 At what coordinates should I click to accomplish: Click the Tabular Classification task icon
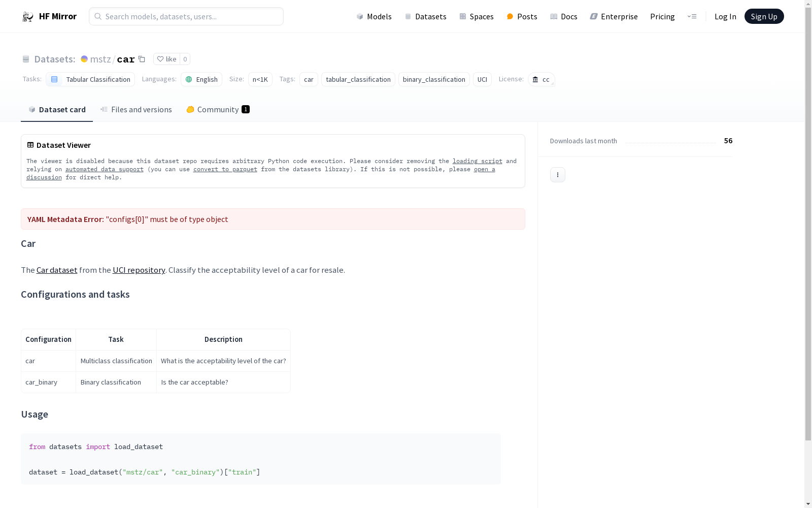54,79
